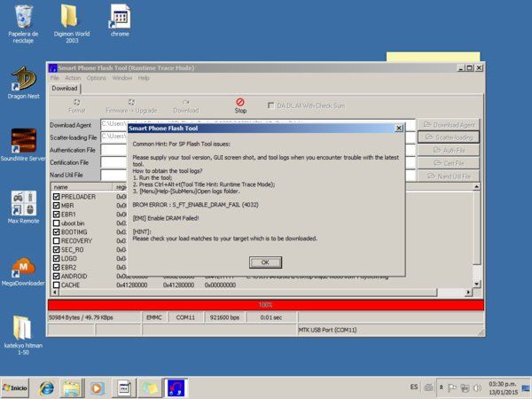Open the SoundWire Server desktop shortcut

click(23, 145)
